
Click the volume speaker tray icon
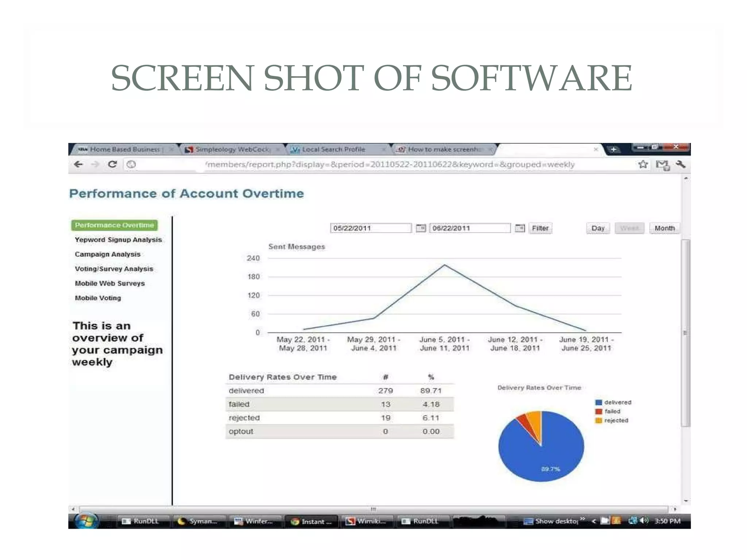pos(644,521)
